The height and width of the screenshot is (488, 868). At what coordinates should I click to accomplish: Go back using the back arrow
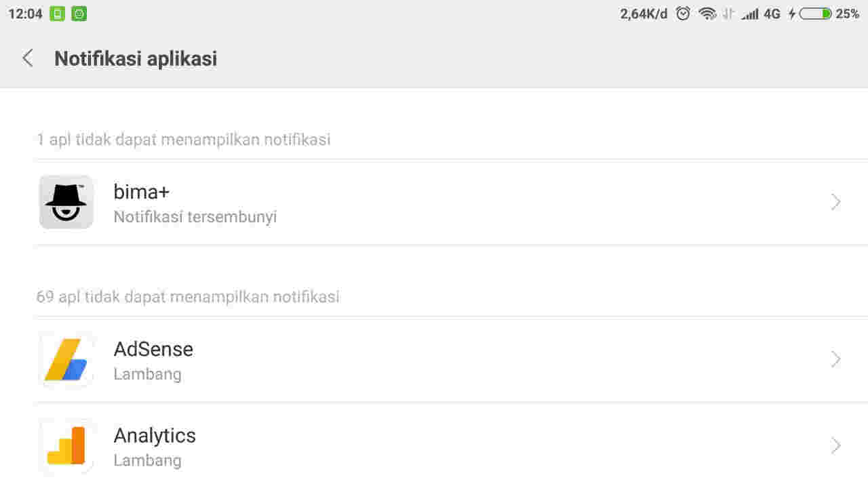[x=27, y=58]
